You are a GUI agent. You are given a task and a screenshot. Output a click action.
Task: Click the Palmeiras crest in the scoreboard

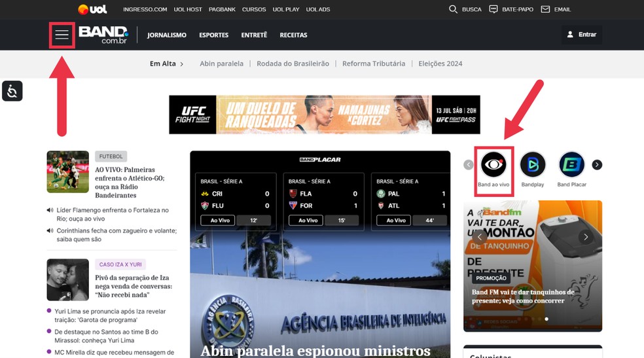tap(381, 193)
